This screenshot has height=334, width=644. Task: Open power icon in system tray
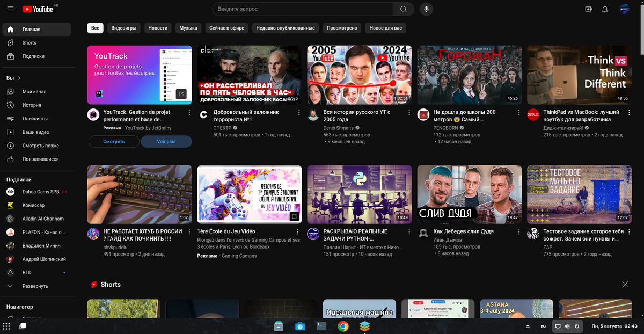point(577,326)
